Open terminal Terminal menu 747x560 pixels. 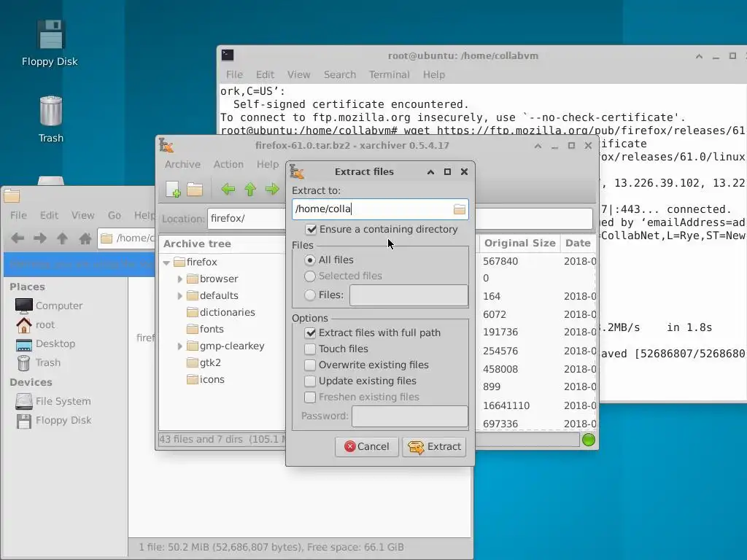pos(390,75)
